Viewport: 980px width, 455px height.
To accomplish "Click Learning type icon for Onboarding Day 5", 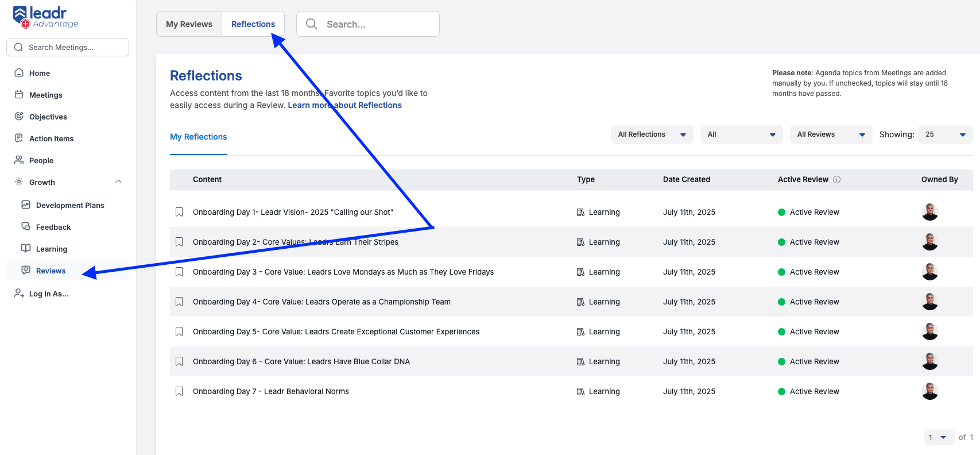I will [x=580, y=331].
